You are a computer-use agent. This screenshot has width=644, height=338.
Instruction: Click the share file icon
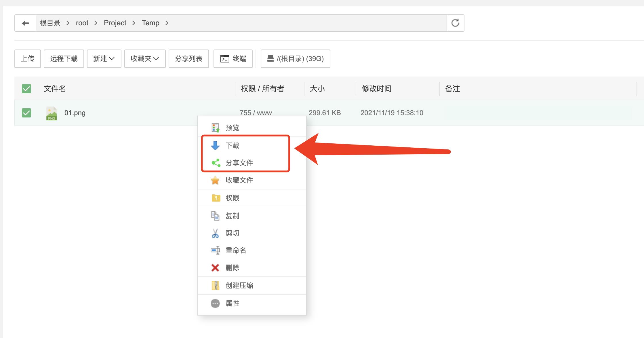(x=215, y=162)
